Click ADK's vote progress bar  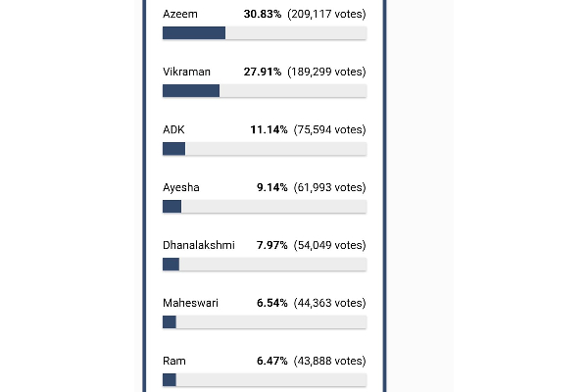coord(265,149)
